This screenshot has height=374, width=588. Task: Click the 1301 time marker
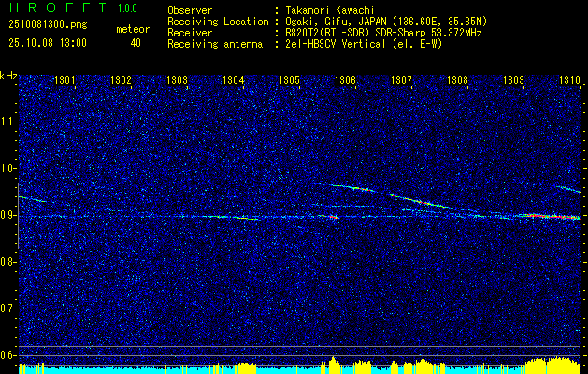pos(65,79)
